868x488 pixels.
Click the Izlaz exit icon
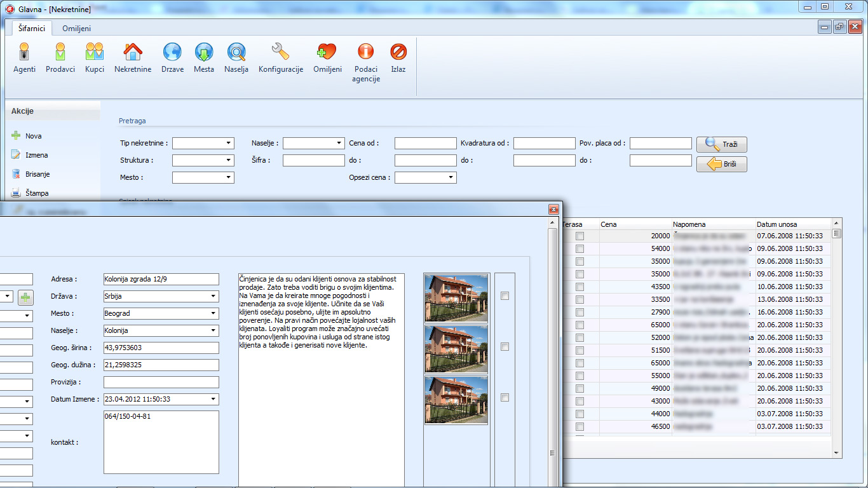point(398,52)
